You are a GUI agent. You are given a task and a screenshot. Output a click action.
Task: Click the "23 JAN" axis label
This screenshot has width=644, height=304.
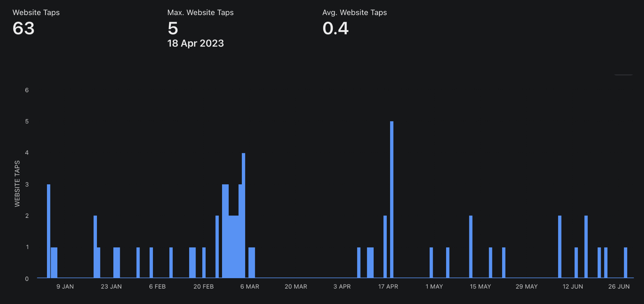(111, 287)
